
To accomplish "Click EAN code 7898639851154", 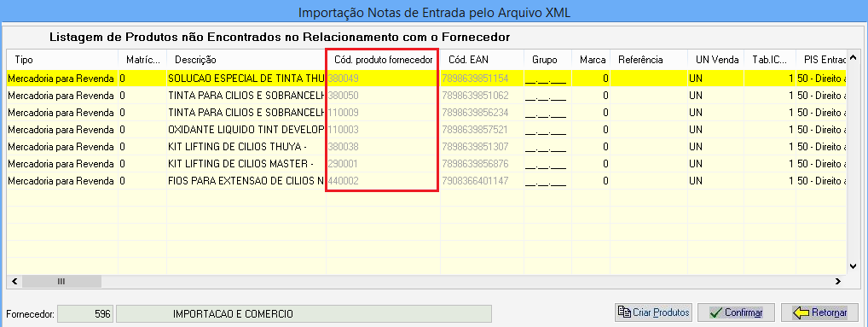I will tap(475, 79).
